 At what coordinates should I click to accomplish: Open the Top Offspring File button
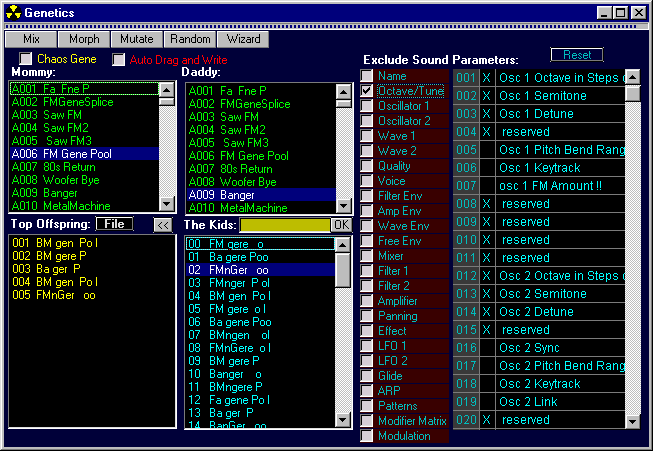pos(115,225)
